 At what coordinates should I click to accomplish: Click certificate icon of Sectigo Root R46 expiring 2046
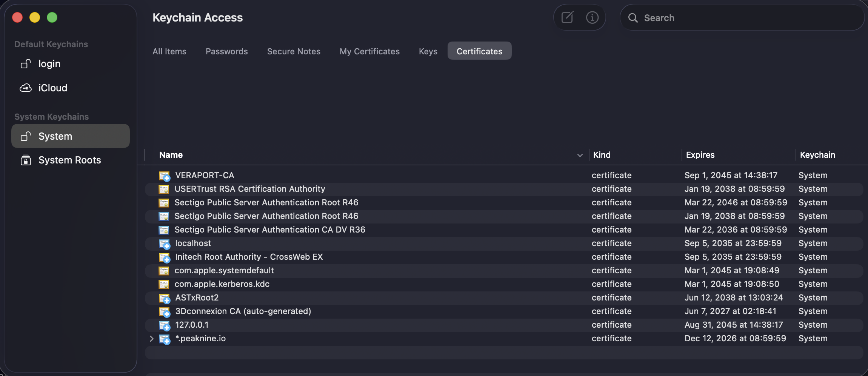tap(164, 203)
